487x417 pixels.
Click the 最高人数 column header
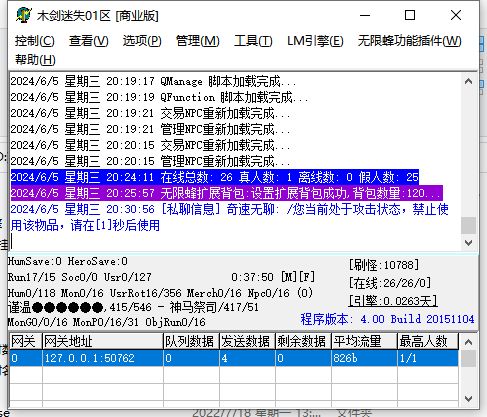(428, 341)
